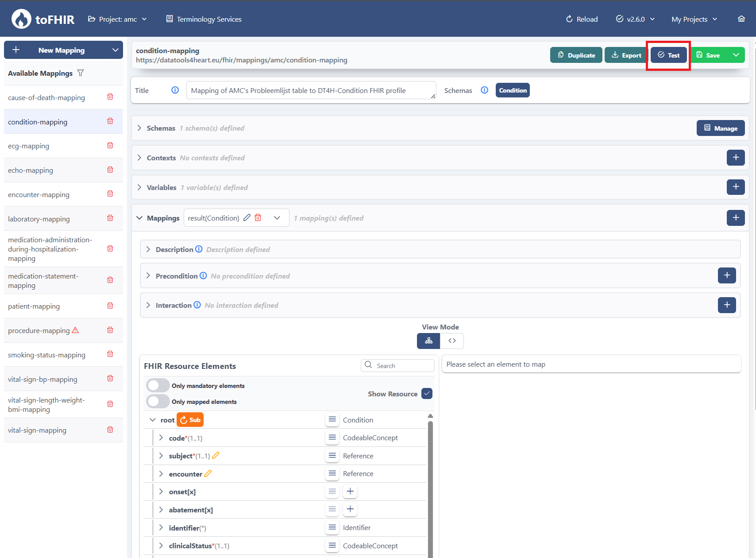Switch to code view mode icon

pos(452,341)
